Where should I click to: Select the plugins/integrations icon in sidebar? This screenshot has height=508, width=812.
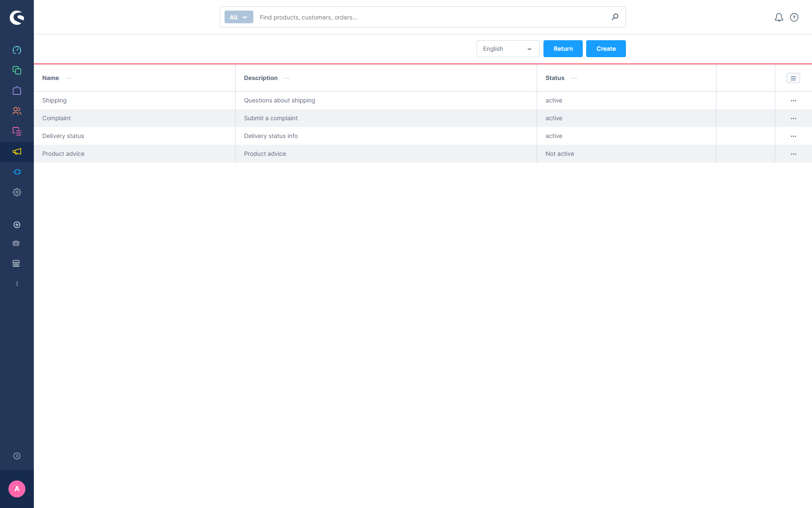(16, 171)
